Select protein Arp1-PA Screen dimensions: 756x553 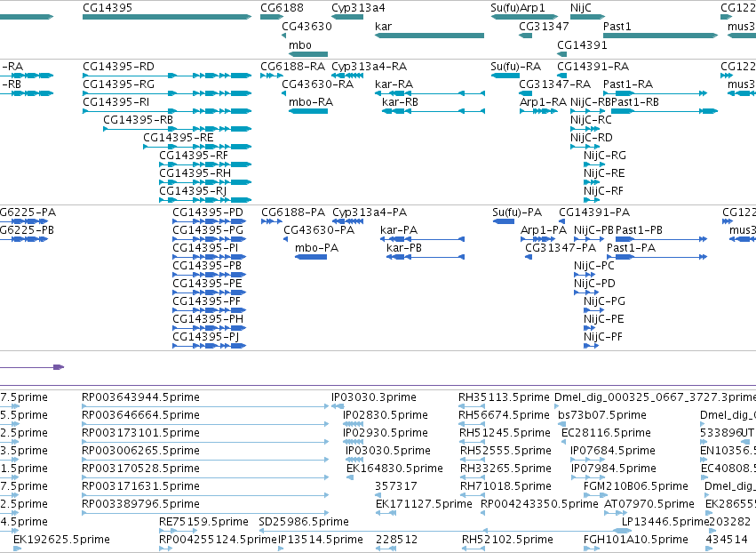point(544,230)
